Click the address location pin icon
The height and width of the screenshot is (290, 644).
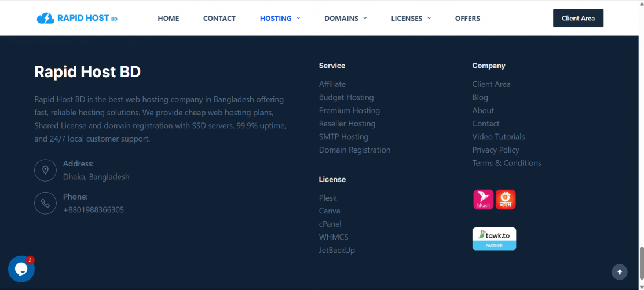(45, 171)
